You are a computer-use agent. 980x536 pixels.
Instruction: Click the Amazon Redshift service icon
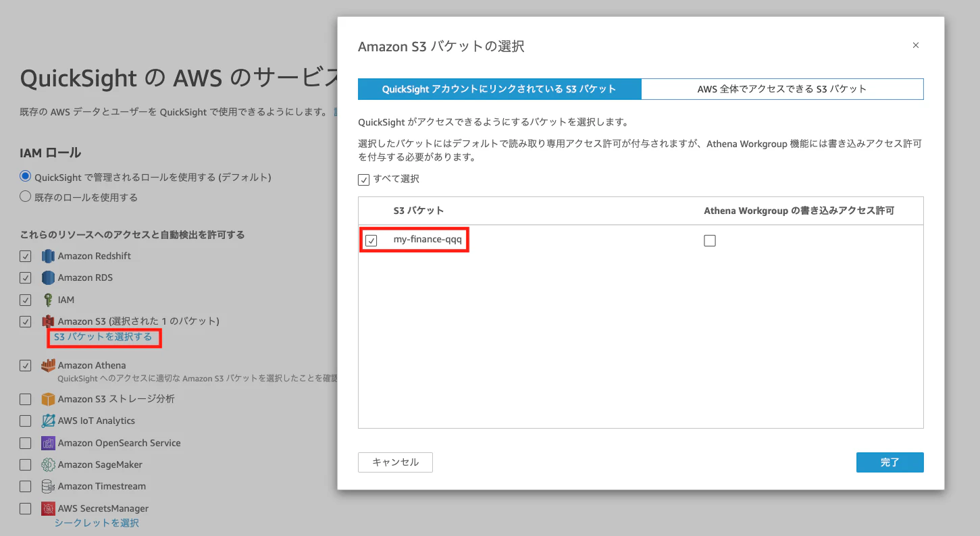[x=48, y=257]
